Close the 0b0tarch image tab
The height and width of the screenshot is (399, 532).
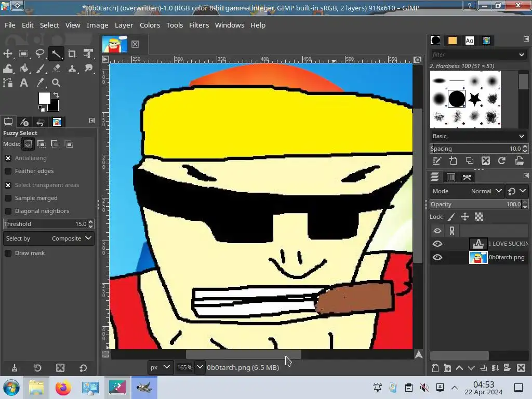pos(135,44)
